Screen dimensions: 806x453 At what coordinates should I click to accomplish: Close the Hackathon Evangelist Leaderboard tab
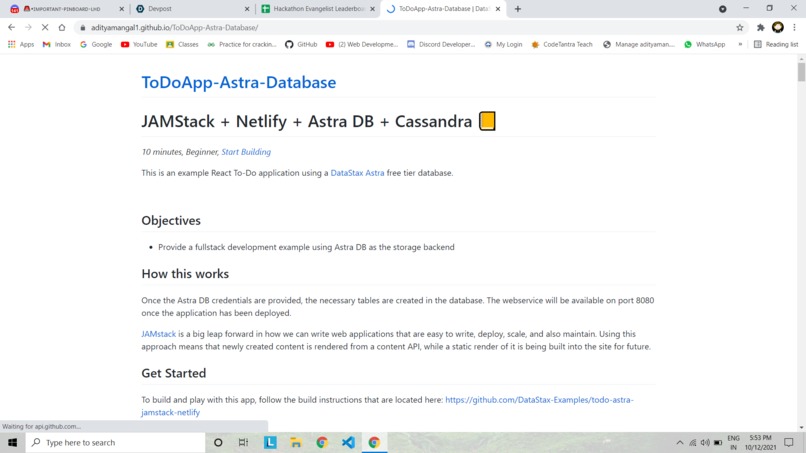(x=372, y=9)
